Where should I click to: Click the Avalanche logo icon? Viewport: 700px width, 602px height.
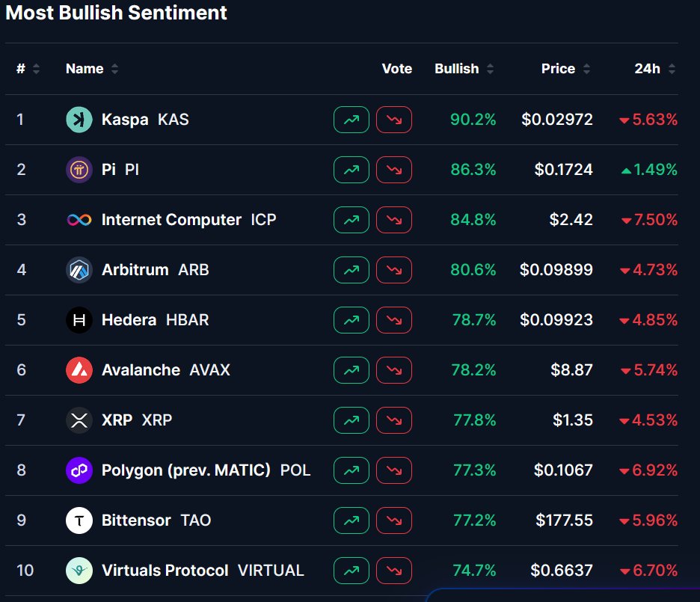79,370
